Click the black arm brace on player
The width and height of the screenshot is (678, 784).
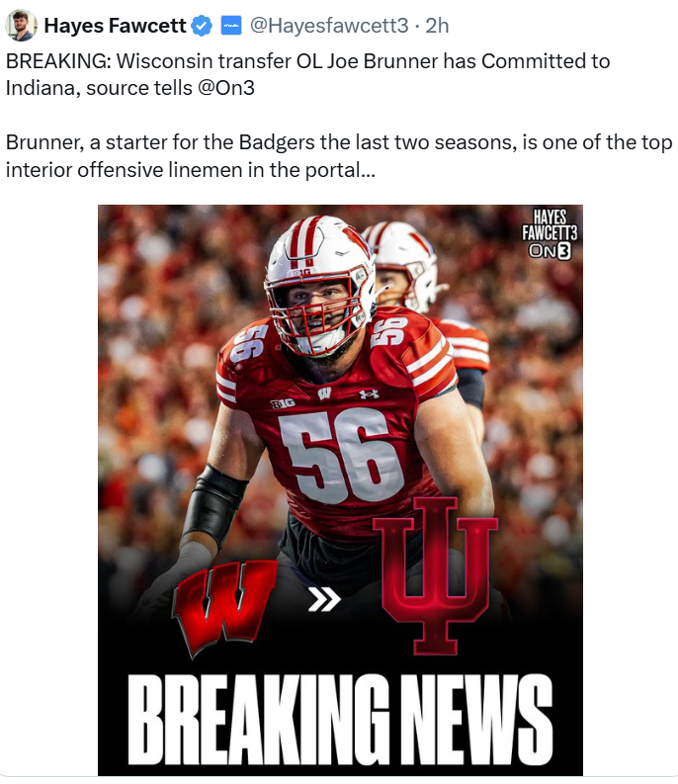(215, 503)
